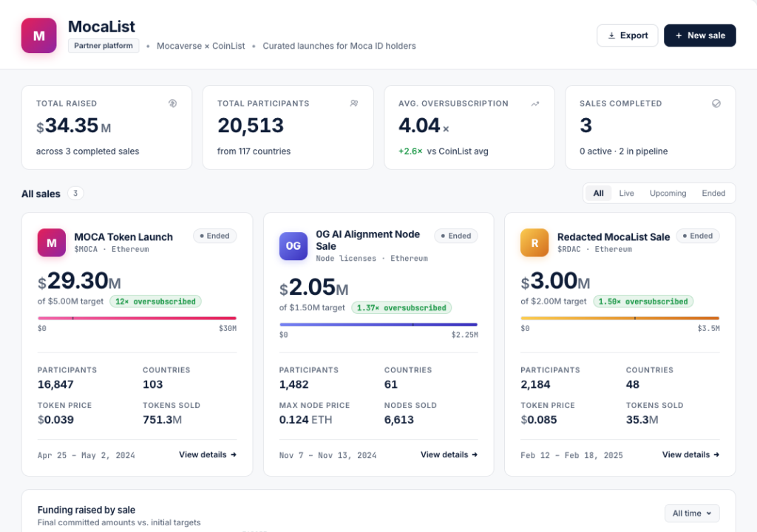Click the MocaList pink M logo

tap(39, 35)
